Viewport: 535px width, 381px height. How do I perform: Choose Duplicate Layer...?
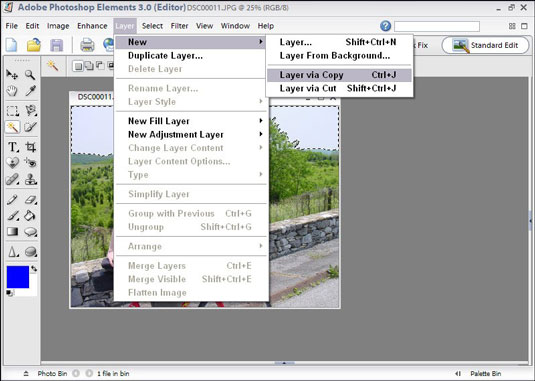pyautogui.click(x=191, y=56)
